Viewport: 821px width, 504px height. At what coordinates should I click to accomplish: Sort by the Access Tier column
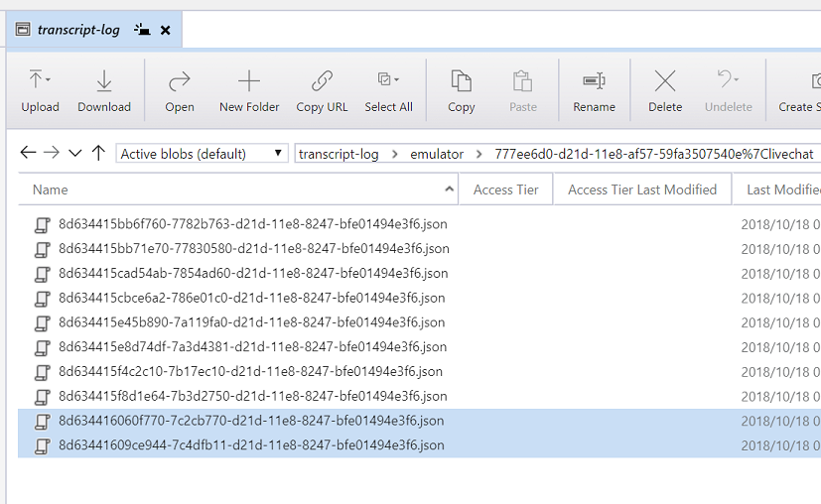(x=505, y=189)
